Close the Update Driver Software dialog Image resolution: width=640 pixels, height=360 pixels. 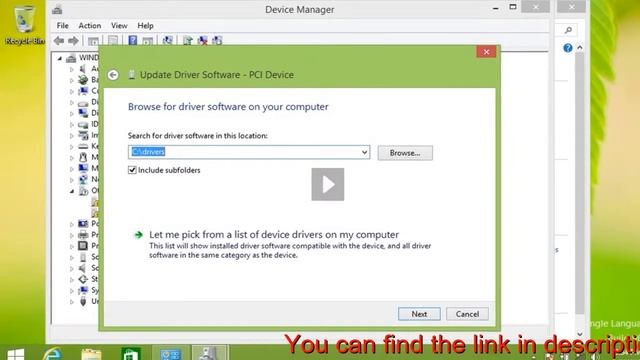[486, 52]
